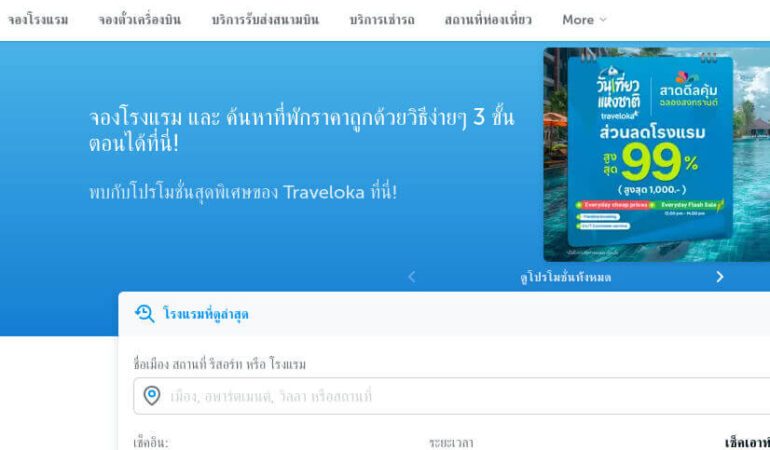Click the location pin icon in the search box
The height and width of the screenshot is (450, 770).
point(152,396)
